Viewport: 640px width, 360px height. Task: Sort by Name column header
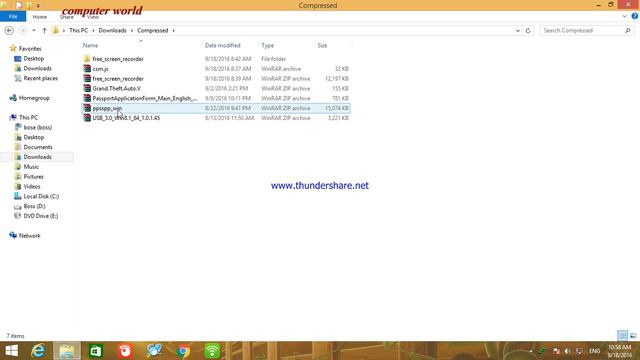click(90, 45)
